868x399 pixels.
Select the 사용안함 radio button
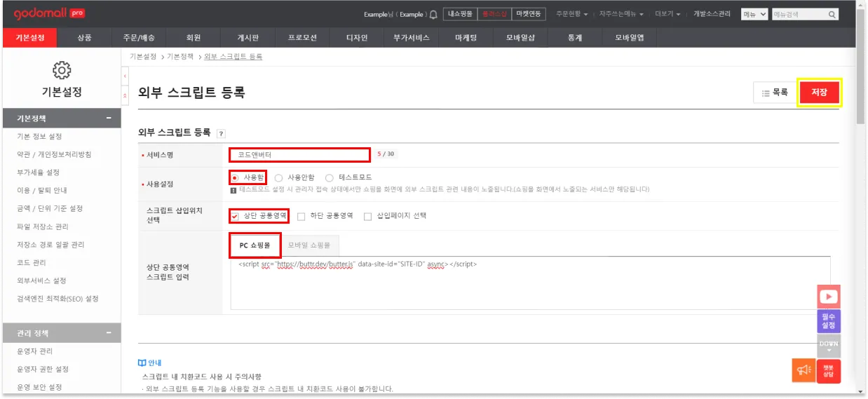coord(278,178)
